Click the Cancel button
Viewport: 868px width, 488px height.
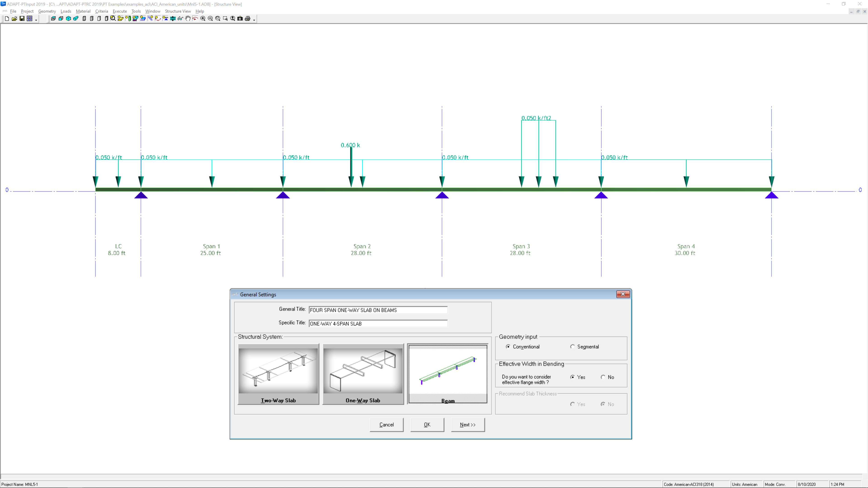pos(386,425)
